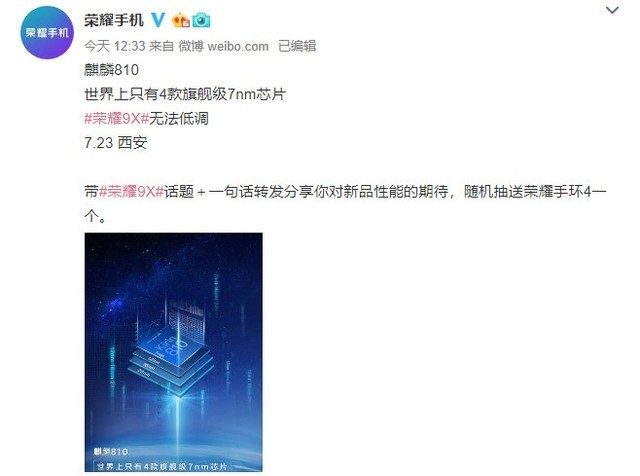
Task: Open the #荣耀9X# hashtag before 无法低调
Action: tap(116, 118)
